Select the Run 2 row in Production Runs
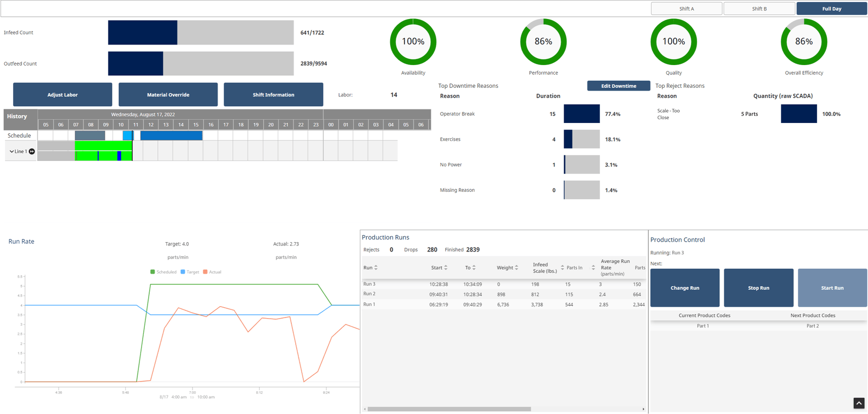The height and width of the screenshot is (414, 868). tap(504, 294)
